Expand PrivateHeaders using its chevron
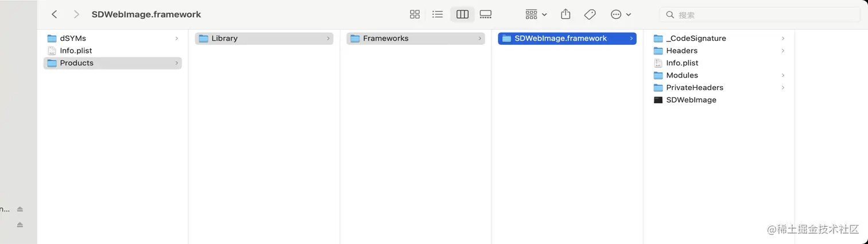Image resolution: width=868 pixels, height=244 pixels. tap(782, 87)
